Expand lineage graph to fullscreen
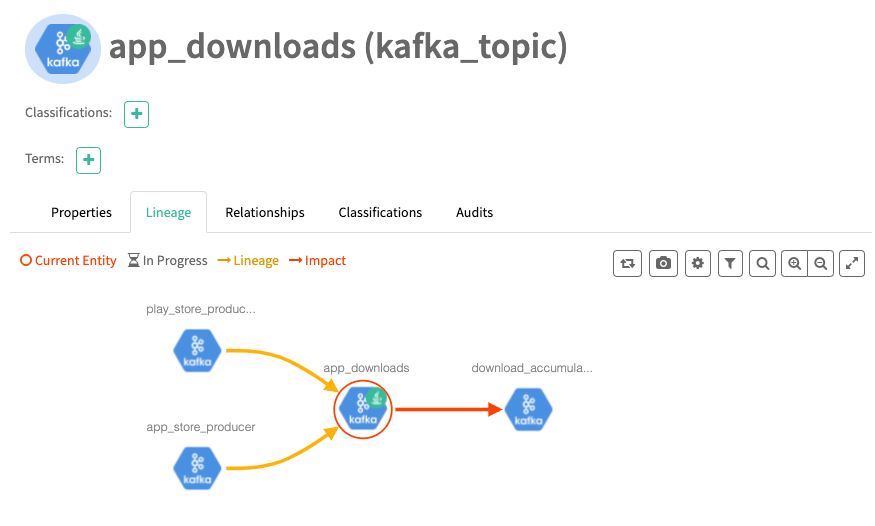Viewport: 875px width, 526px height. click(852, 263)
